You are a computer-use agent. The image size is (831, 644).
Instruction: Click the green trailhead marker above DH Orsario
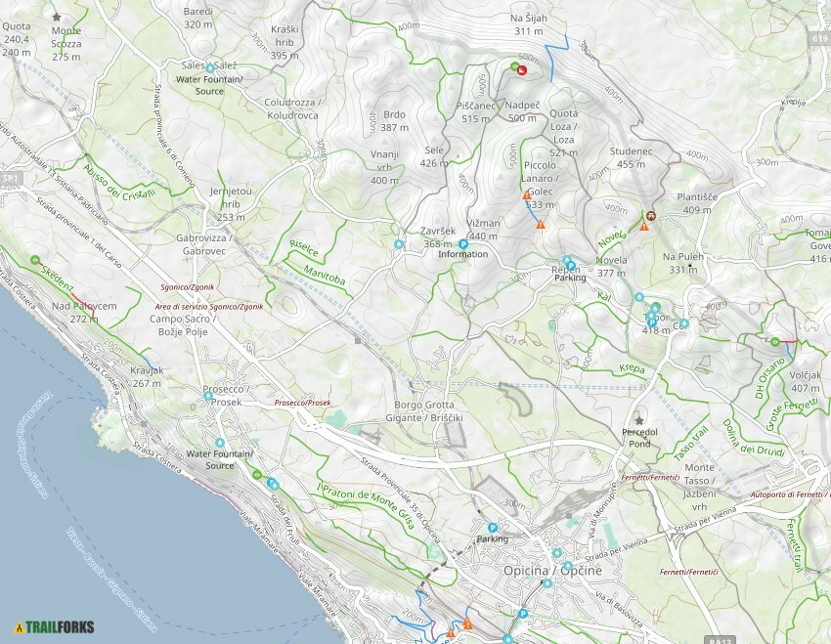point(775,342)
